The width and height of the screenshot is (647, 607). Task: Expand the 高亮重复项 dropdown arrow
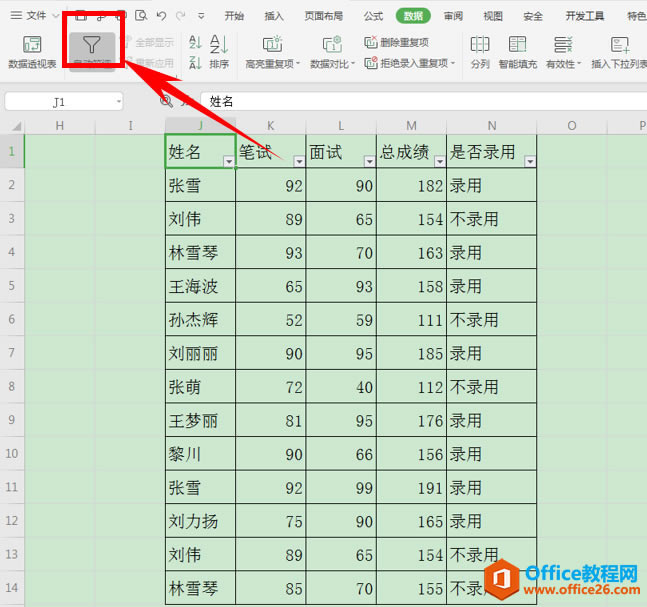point(298,64)
